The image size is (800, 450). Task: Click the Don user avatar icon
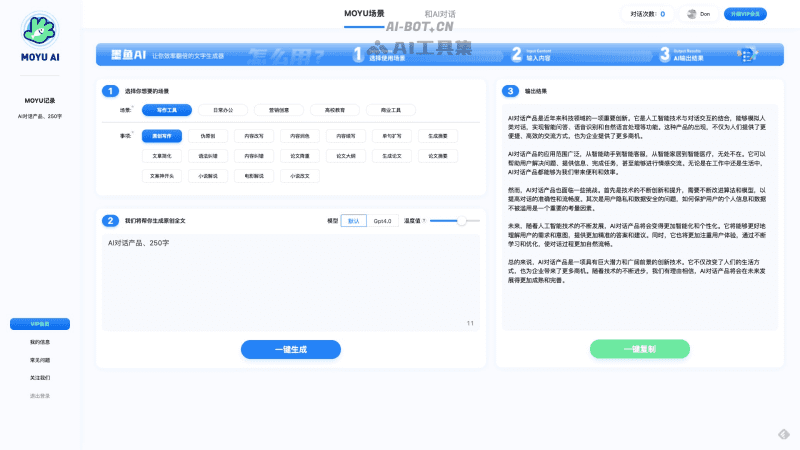[691, 14]
